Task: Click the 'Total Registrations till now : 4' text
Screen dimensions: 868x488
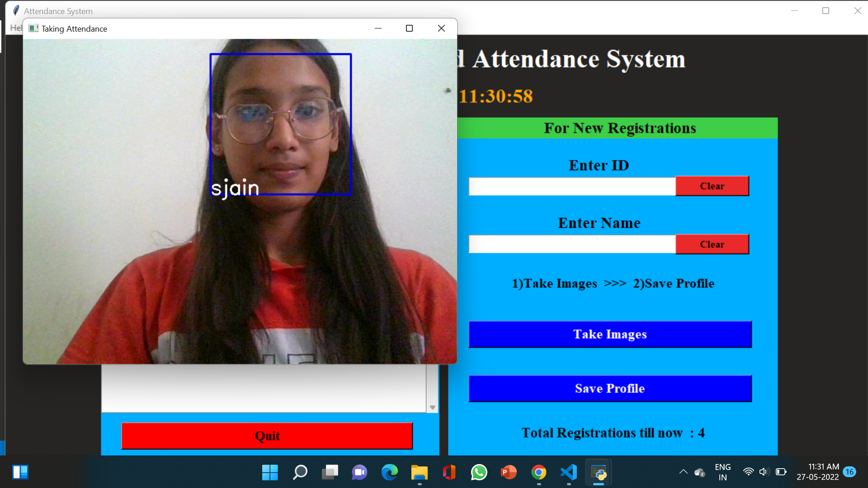Action: (x=613, y=433)
